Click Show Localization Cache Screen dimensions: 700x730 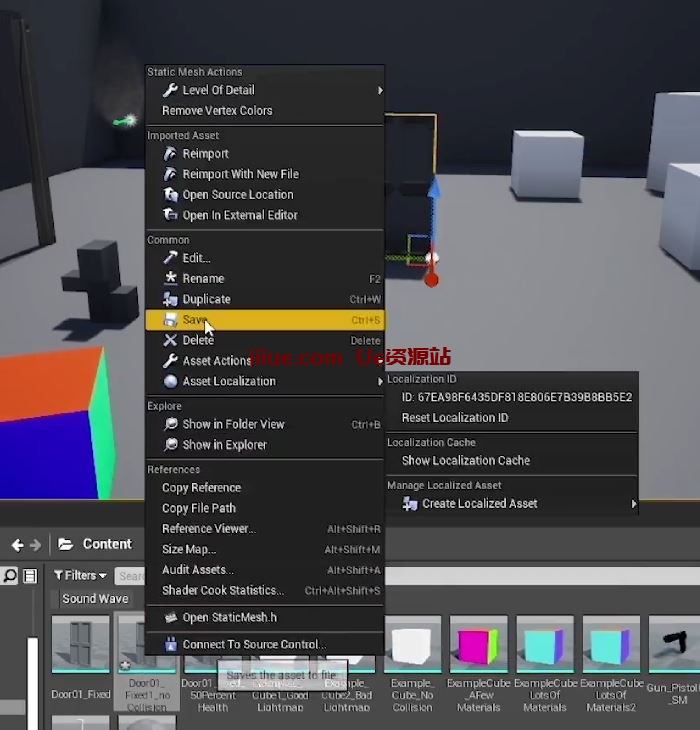coord(466,460)
